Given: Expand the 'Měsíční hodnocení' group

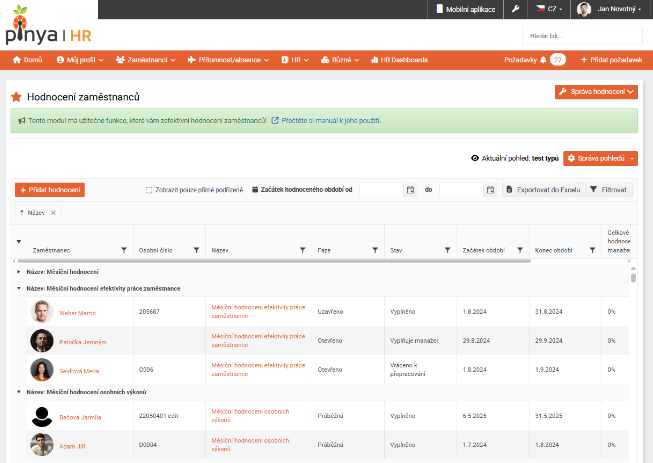Looking at the screenshot, I should coord(18,272).
